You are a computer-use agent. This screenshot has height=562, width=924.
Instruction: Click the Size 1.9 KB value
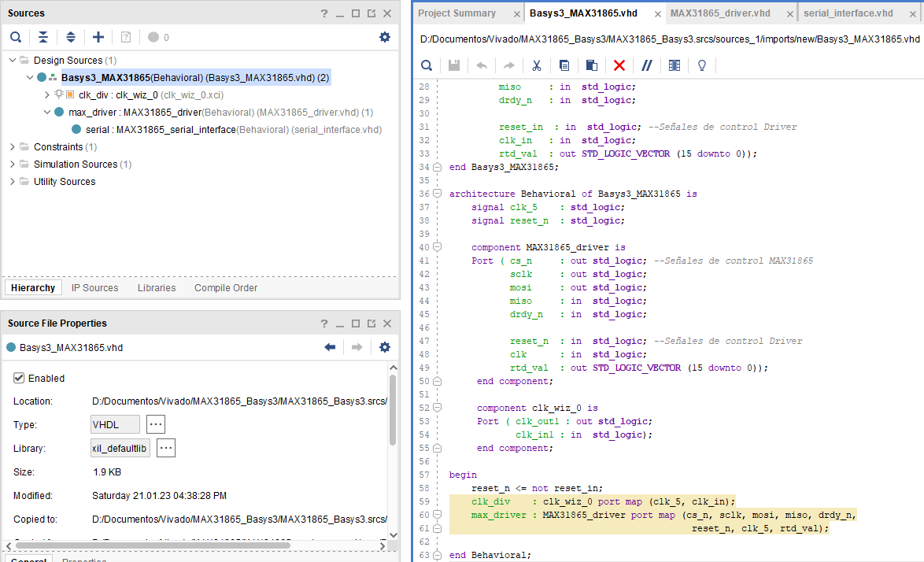pos(107,471)
